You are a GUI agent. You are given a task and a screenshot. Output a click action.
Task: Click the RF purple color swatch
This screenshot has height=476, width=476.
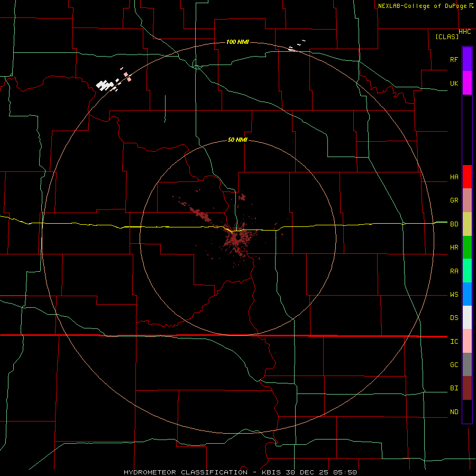click(467, 59)
